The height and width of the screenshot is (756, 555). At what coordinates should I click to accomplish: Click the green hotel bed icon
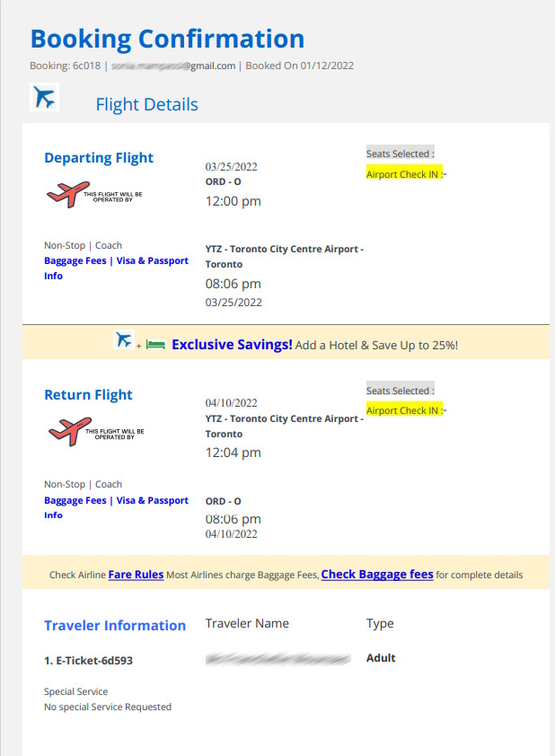(x=155, y=345)
